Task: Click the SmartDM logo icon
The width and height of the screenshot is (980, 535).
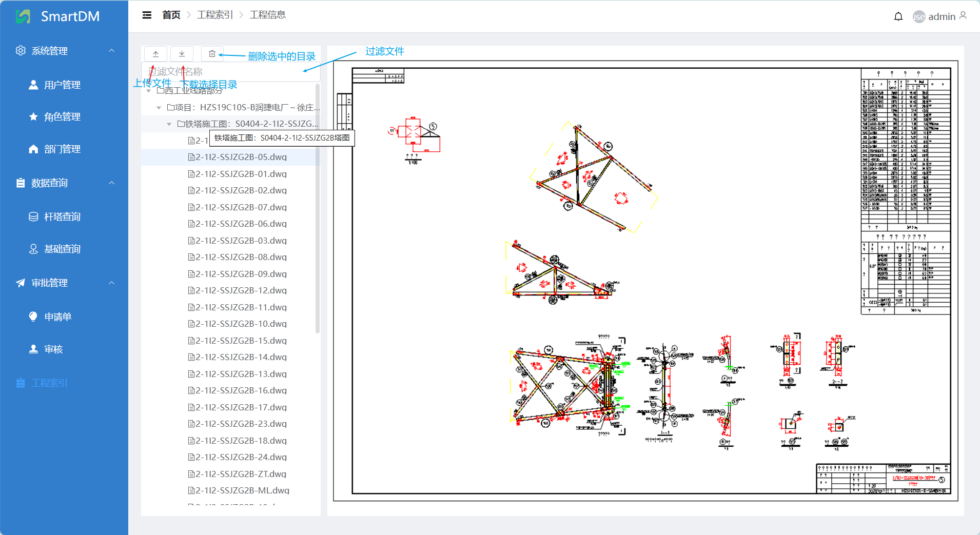Action: click(x=23, y=16)
